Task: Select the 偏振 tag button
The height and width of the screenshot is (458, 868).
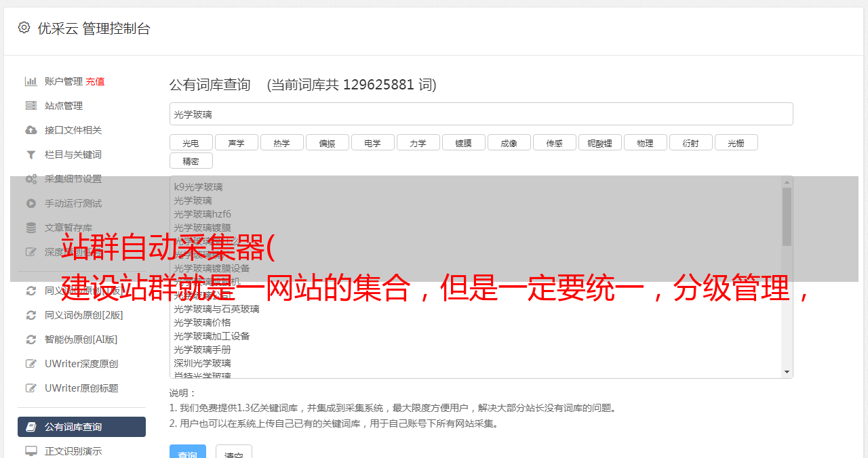Action: coord(327,142)
